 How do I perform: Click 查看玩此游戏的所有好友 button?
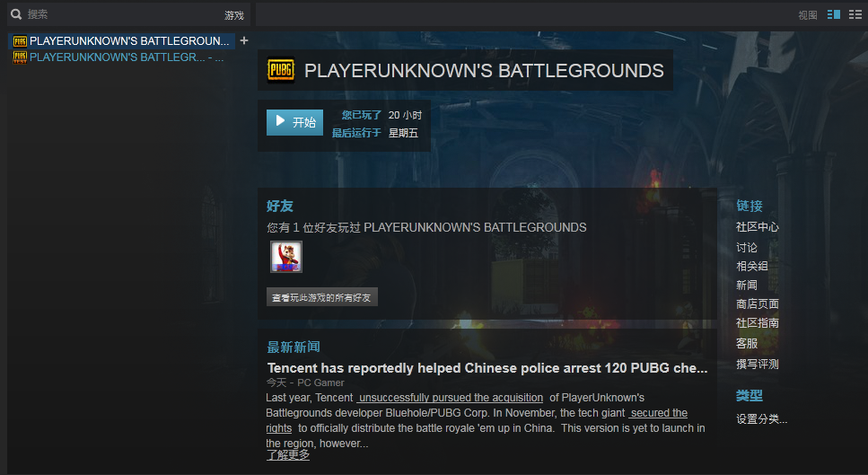(x=321, y=297)
